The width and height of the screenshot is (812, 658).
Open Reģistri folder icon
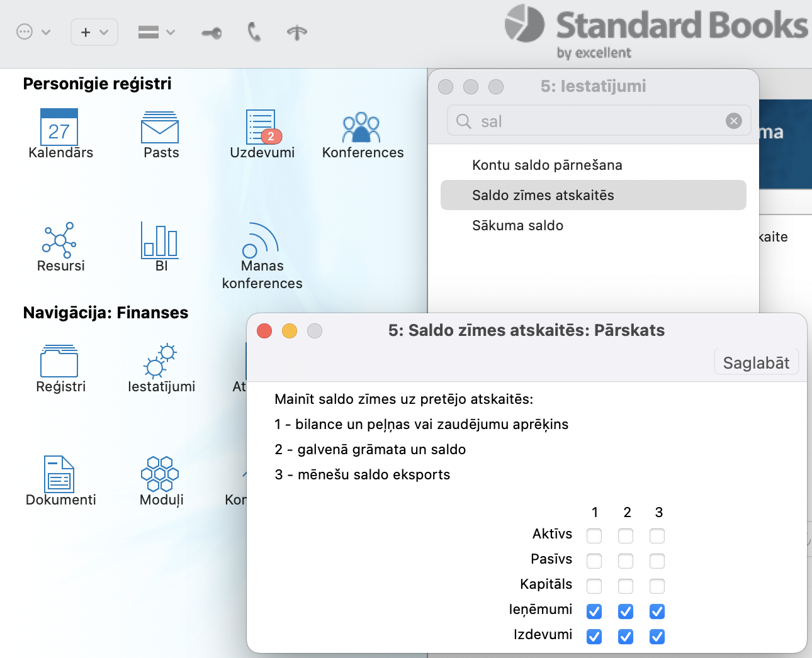coord(59,361)
